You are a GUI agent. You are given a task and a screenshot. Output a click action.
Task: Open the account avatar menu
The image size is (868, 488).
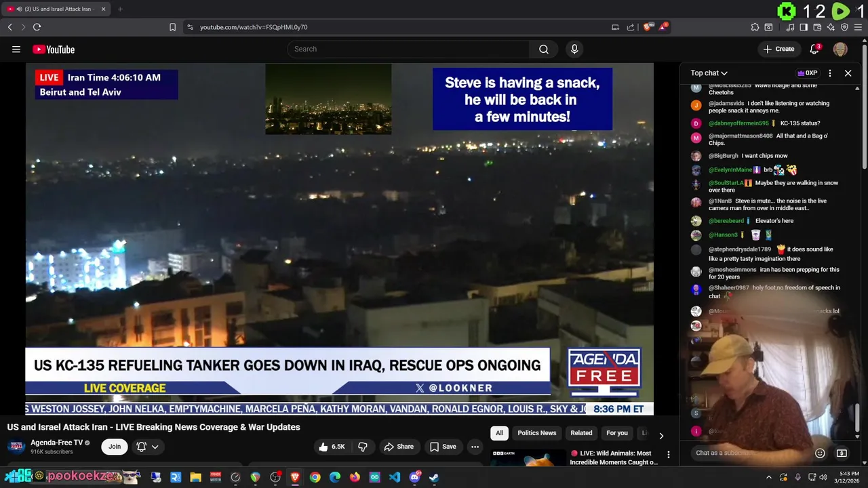tap(840, 49)
